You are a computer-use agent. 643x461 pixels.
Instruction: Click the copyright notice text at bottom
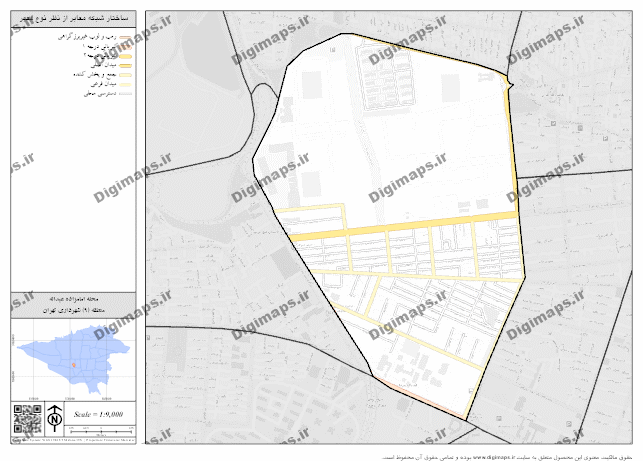click(x=508, y=457)
